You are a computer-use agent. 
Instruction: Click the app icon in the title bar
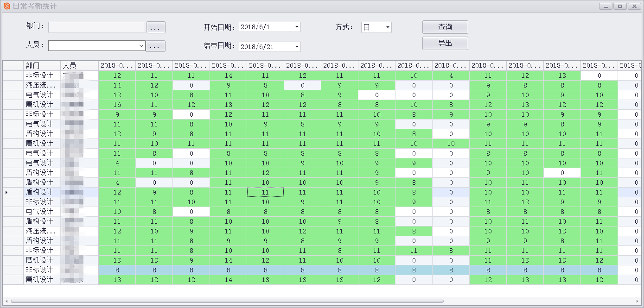point(7,6)
